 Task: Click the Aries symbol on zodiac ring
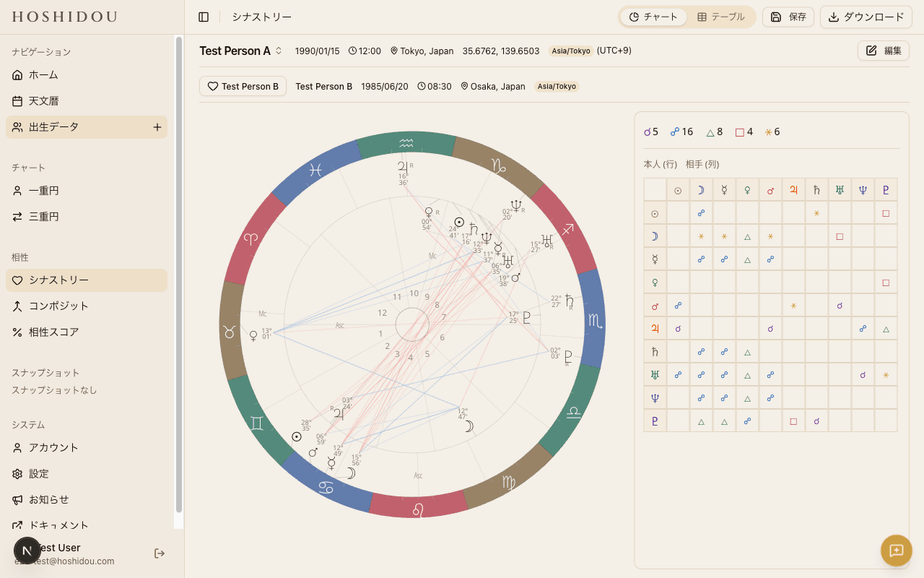pyautogui.click(x=250, y=238)
